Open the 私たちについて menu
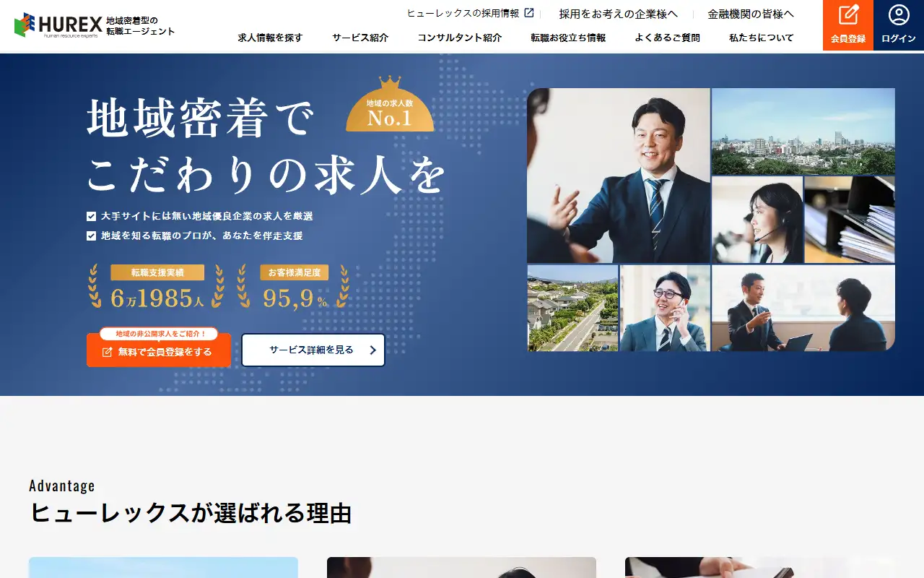Image resolution: width=924 pixels, height=578 pixels. [x=761, y=38]
